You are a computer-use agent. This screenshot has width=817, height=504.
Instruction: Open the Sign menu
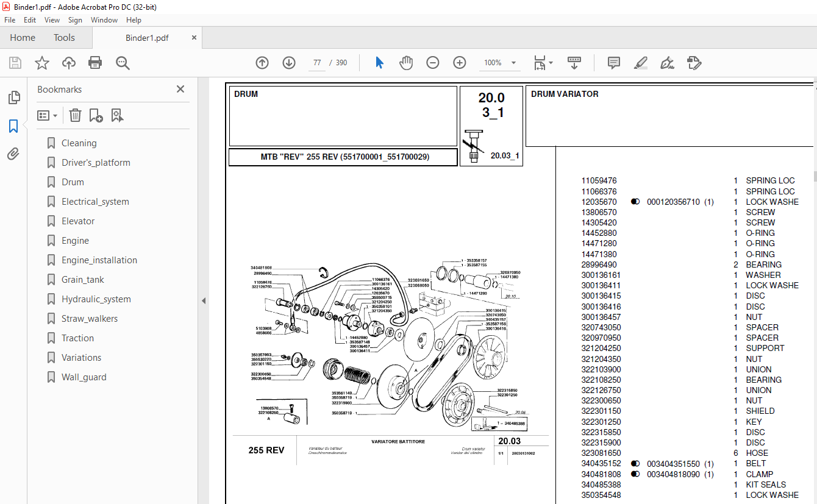point(75,20)
